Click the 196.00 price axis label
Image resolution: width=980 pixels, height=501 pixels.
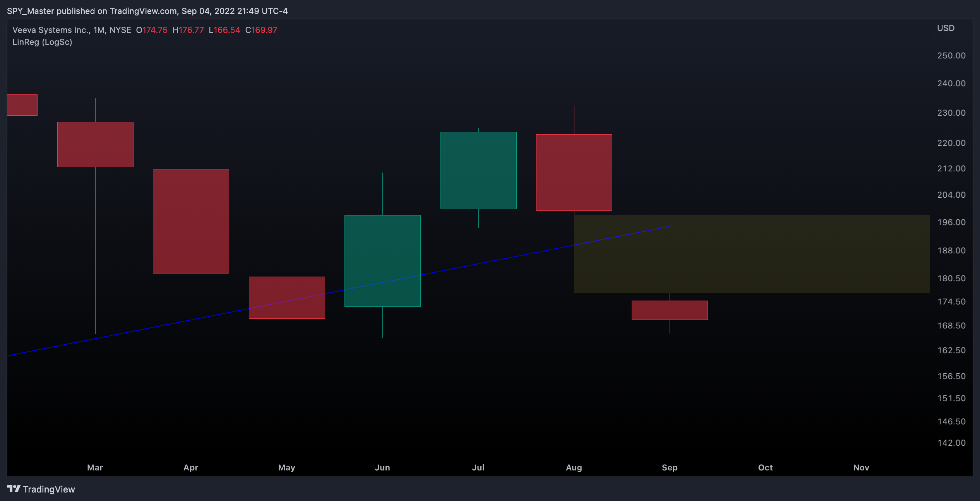coord(951,222)
